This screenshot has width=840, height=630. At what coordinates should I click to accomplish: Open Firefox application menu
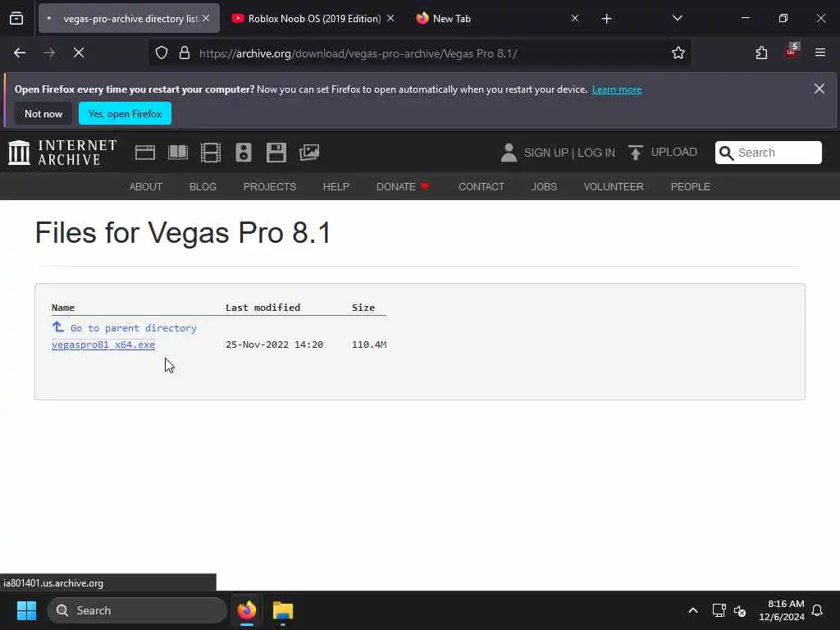820,52
